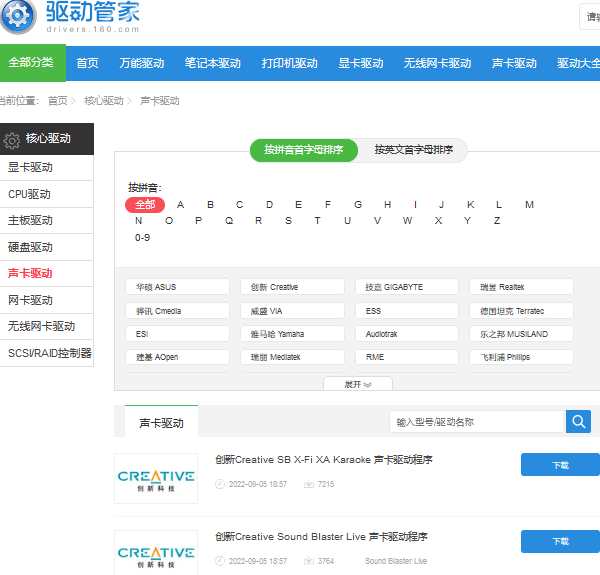Select the Audiotrak brand

pyautogui.click(x=407, y=334)
